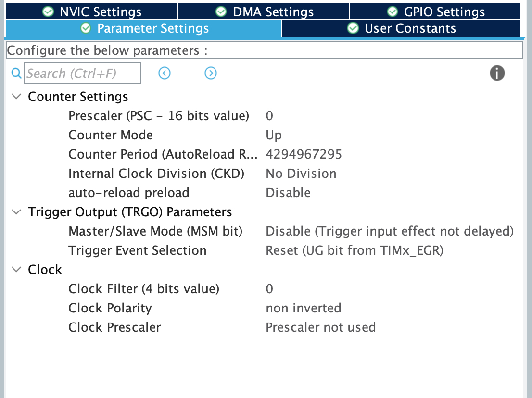532x398 pixels.
Task: Click the Prescaler value to edit it
Action: coord(269,115)
